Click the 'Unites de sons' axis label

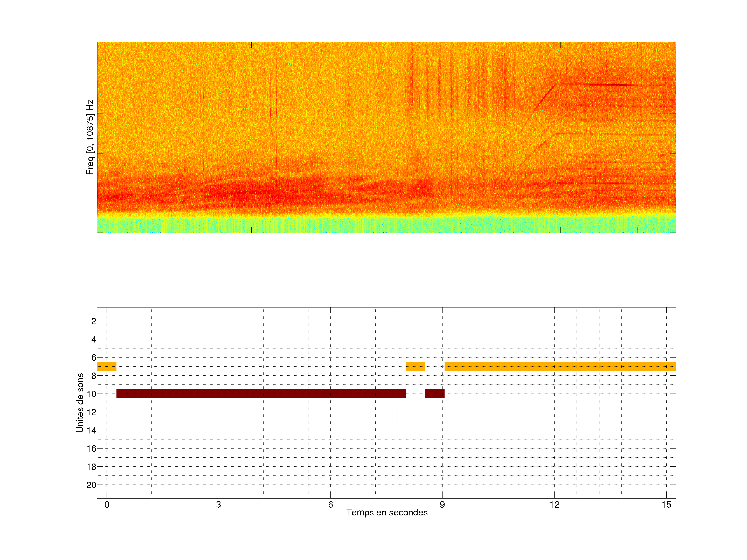coord(80,403)
